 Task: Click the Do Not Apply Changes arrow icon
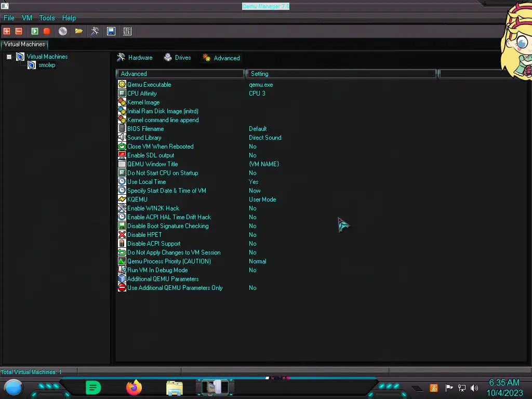(x=122, y=252)
